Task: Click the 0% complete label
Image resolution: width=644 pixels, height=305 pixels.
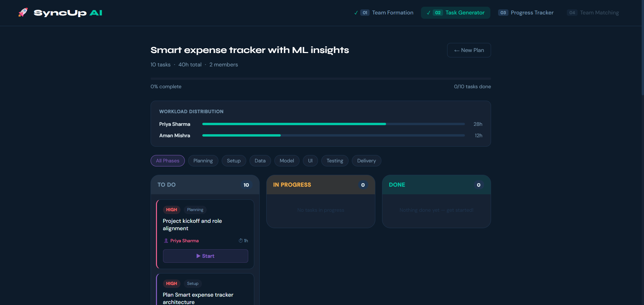Action: tap(166, 87)
